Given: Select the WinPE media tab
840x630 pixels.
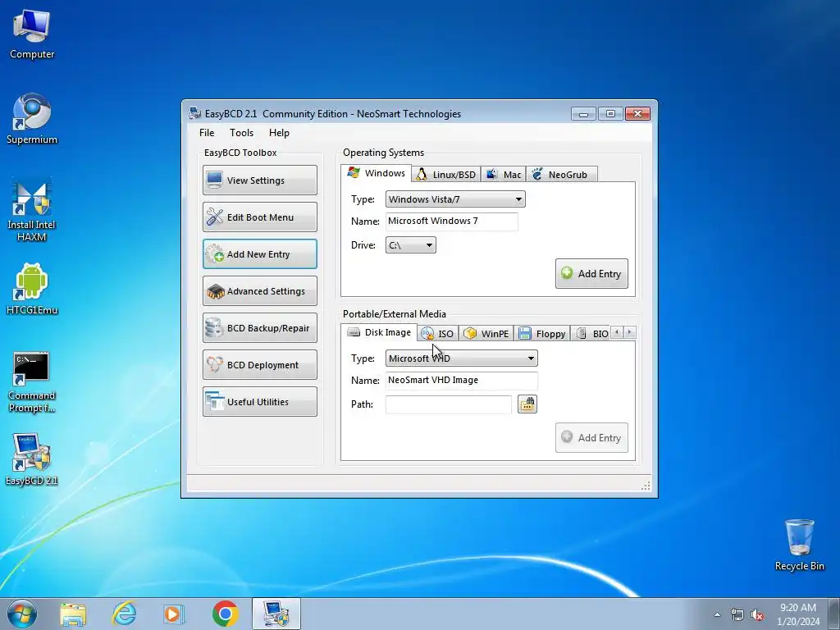Looking at the screenshot, I should pyautogui.click(x=486, y=334).
